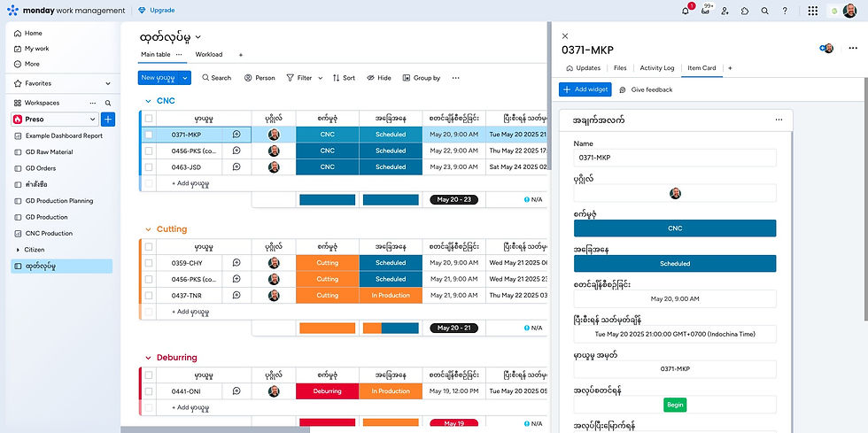Image resolution: width=868 pixels, height=433 pixels.
Task: Click the red Deburring cell for 0441-ONI
Action: click(327, 390)
